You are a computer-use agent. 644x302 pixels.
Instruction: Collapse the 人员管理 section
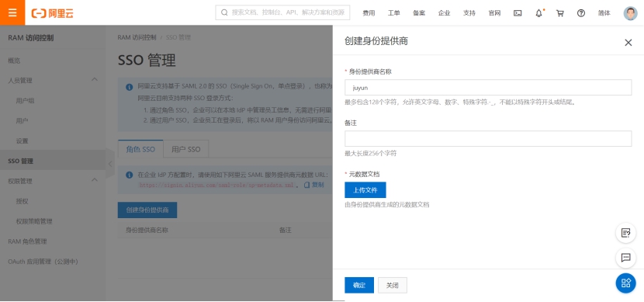point(94,79)
